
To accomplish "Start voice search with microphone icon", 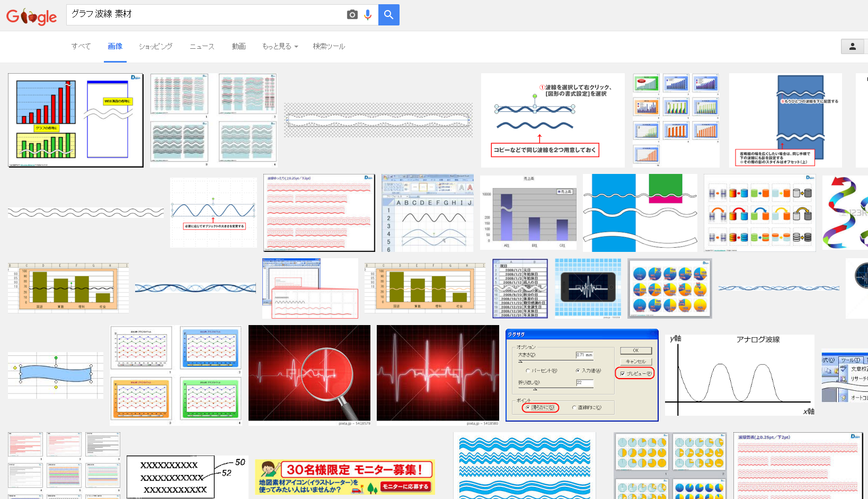I will pos(368,15).
